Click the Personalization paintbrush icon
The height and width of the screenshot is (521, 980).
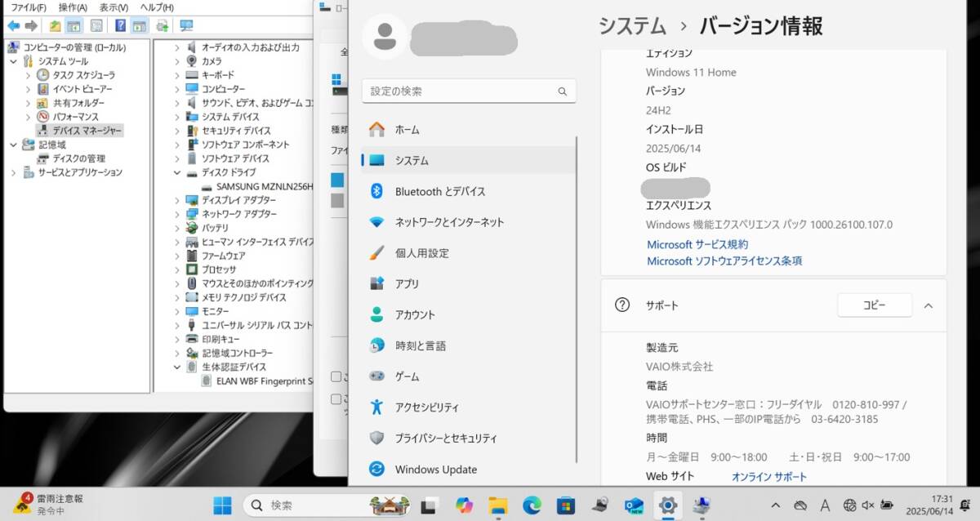(376, 253)
